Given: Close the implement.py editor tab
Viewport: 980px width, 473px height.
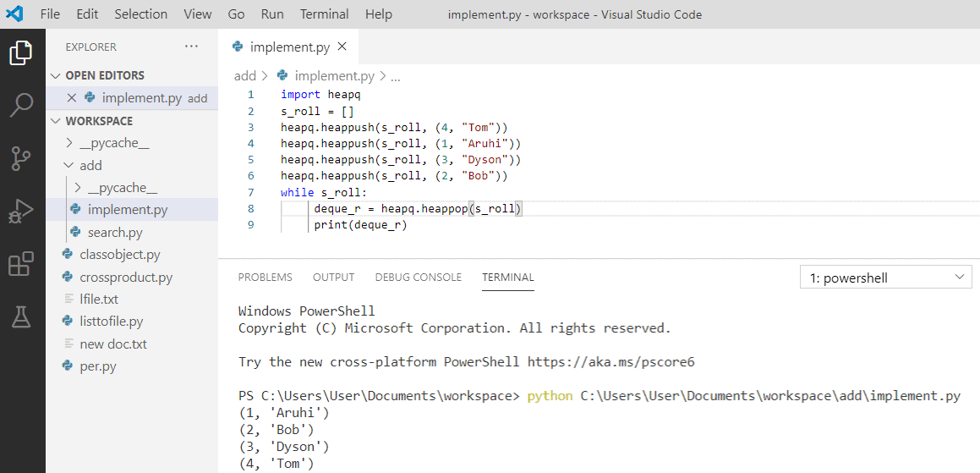Looking at the screenshot, I should pyautogui.click(x=342, y=47).
